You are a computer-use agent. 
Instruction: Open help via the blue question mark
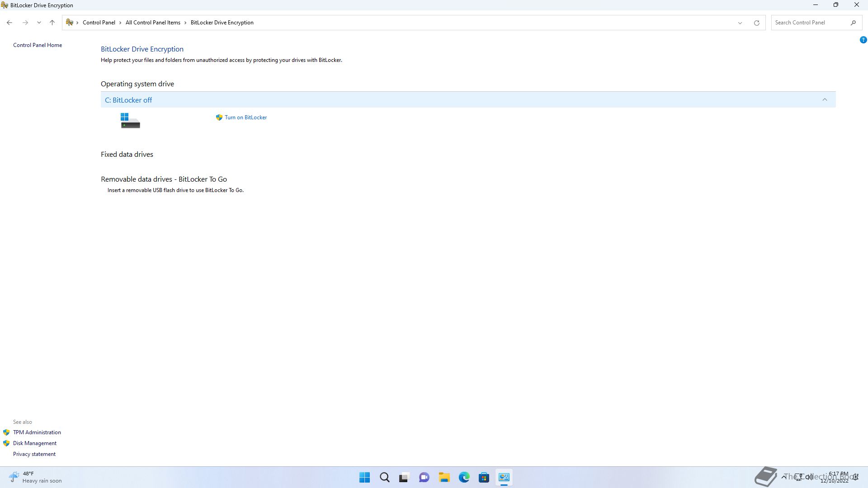pos(863,40)
